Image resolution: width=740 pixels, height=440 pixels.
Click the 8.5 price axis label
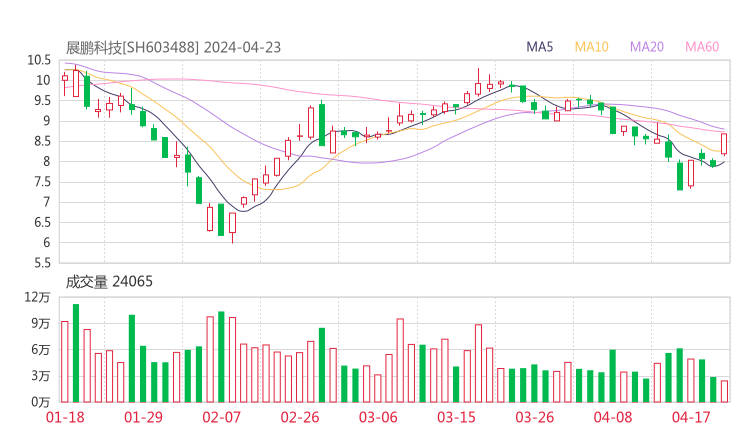(x=42, y=141)
